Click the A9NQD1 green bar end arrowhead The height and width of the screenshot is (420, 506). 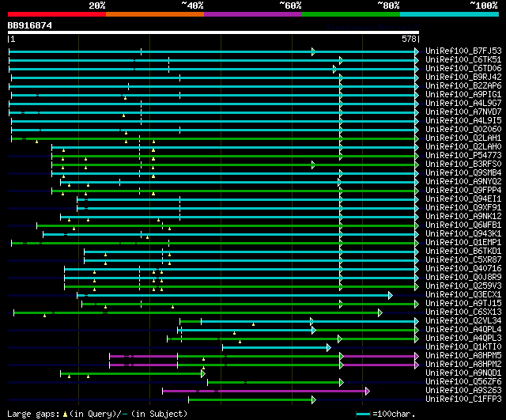[x=203, y=374]
